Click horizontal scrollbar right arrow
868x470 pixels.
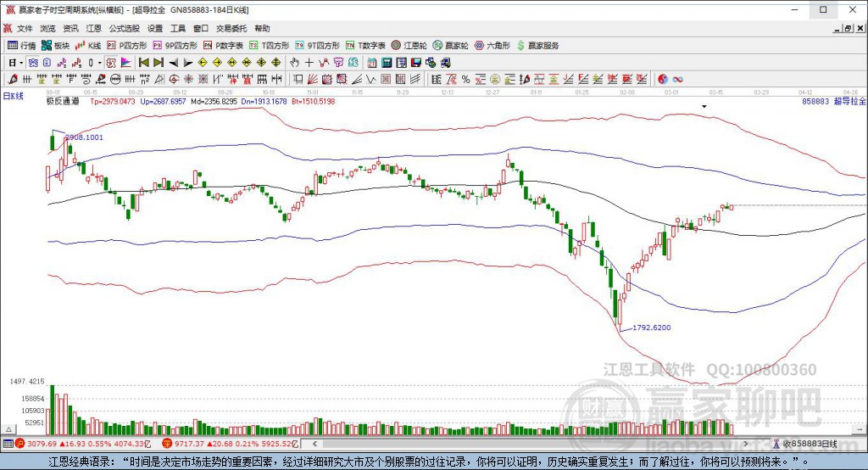746,444
